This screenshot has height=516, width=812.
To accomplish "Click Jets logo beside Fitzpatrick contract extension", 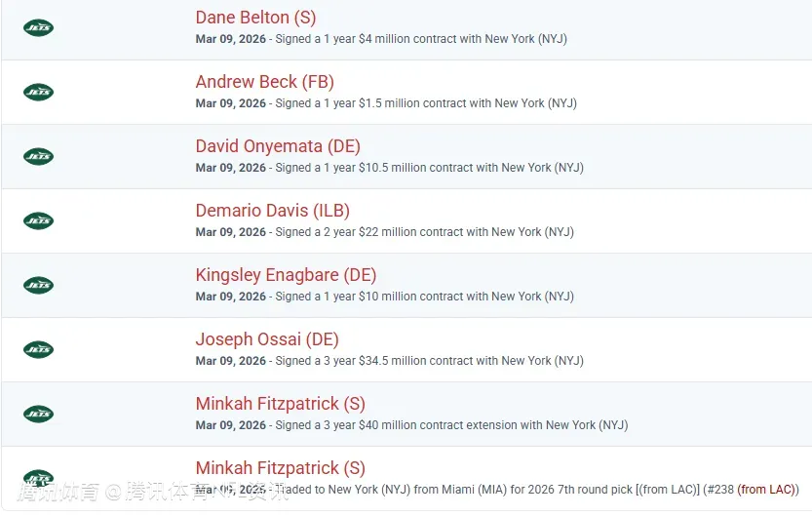I will (x=38, y=414).
